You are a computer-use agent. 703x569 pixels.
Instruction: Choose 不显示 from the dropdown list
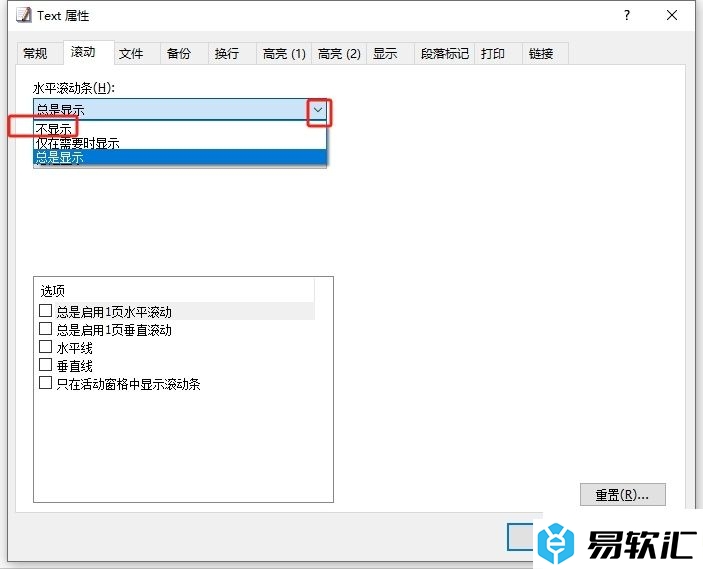coord(180,129)
